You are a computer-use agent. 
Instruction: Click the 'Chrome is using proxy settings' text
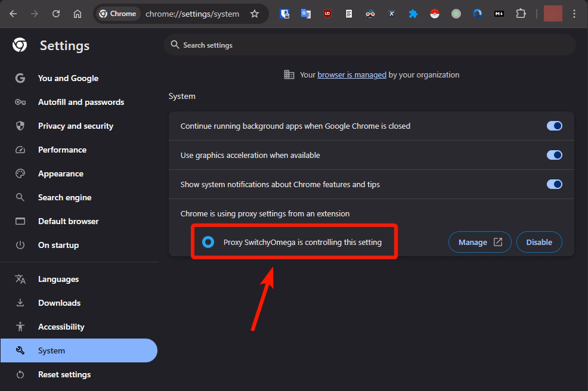[265, 214]
